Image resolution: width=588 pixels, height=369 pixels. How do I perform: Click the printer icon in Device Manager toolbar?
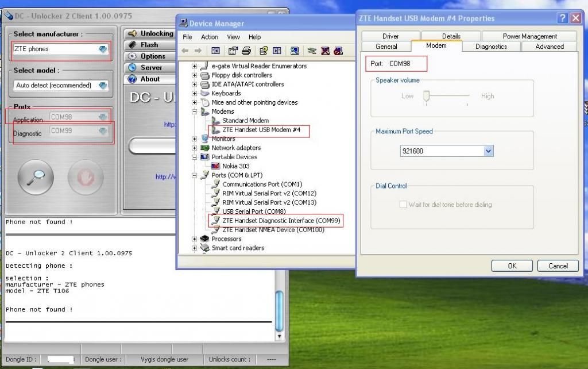click(x=246, y=51)
